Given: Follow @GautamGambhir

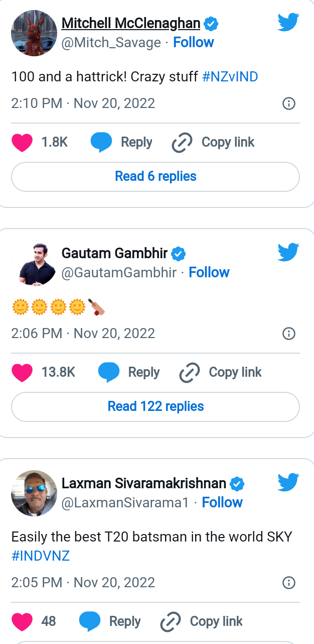Looking at the screenshot, I should tap(209, 272).
